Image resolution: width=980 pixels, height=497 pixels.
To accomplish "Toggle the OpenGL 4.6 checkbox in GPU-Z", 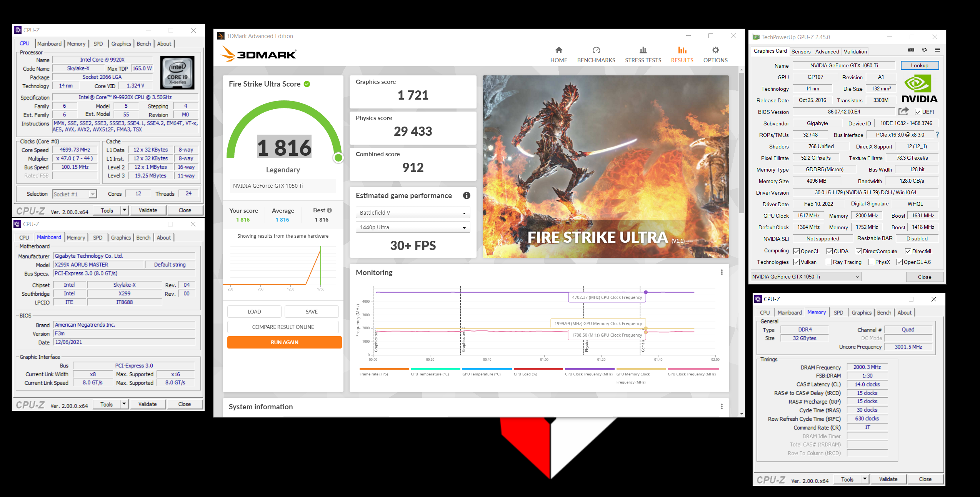I will (x=900, y=262).
